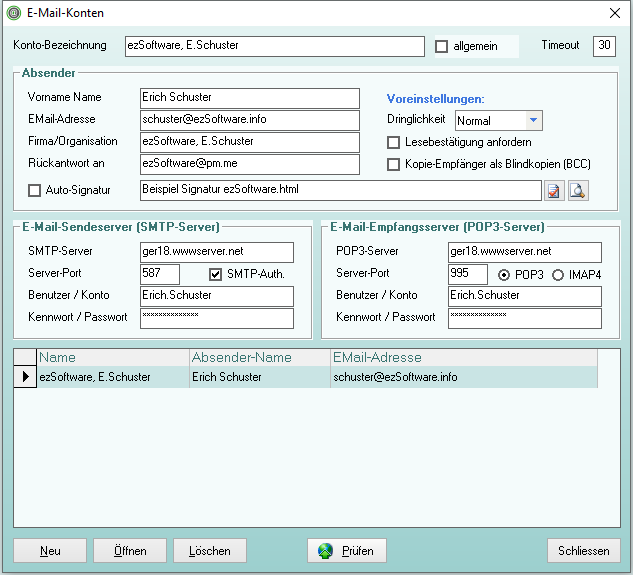Click the SMTP-Server input field
Image resolution: width=633 pixels, height=575 pixels.
216,252
